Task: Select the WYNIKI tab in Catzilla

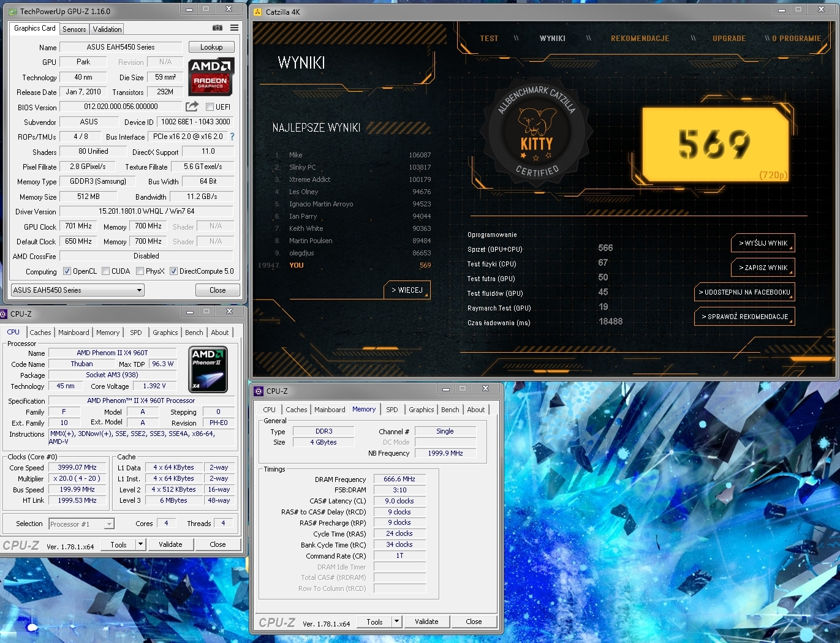Action: point(553,39)
